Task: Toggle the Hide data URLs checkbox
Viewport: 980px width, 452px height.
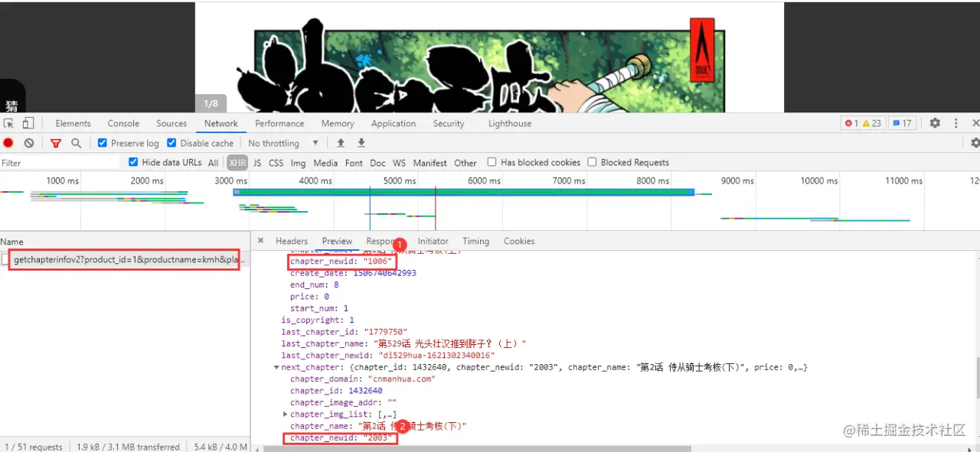Action: coord(133,162)
